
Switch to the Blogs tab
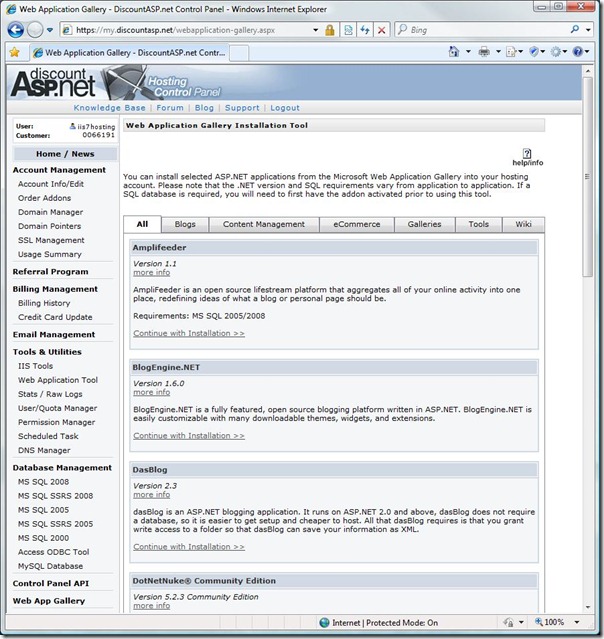tap(185, 225)
